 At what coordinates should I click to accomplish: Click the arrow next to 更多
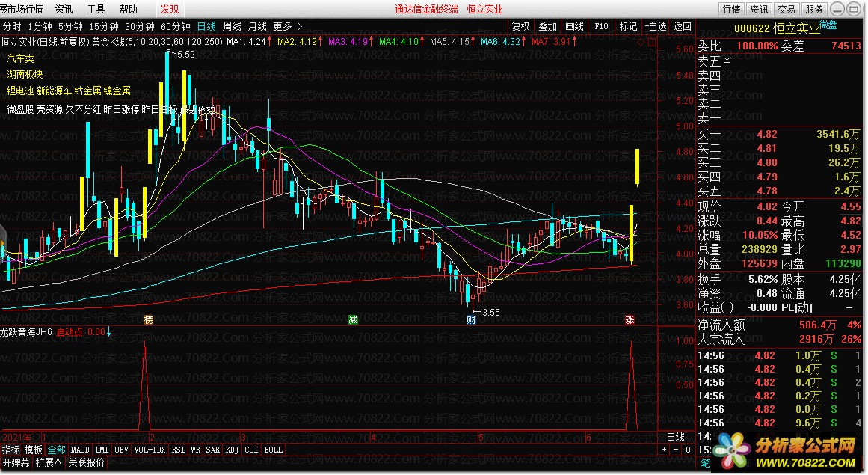[300, 26]
